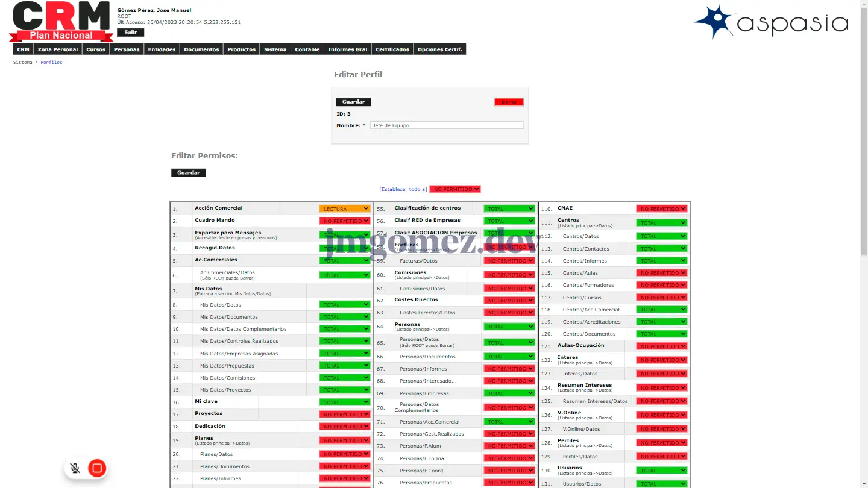Follow the Perfiles breadcrumb link

click(x=51, y=63)
